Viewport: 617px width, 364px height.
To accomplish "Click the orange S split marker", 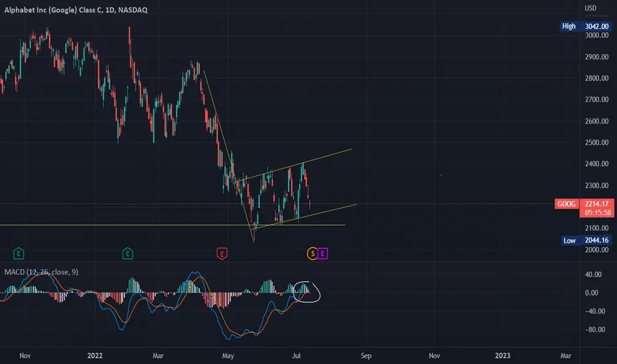I will tap(312, 253).
